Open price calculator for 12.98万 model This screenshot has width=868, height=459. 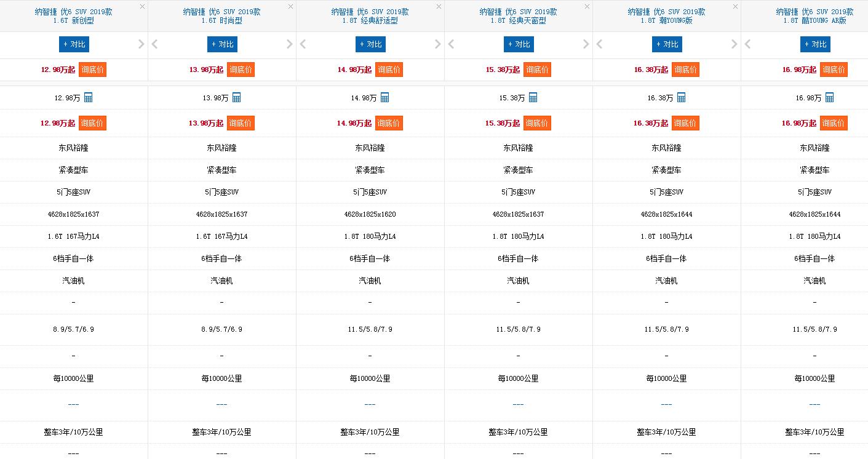tap(88, 97)
